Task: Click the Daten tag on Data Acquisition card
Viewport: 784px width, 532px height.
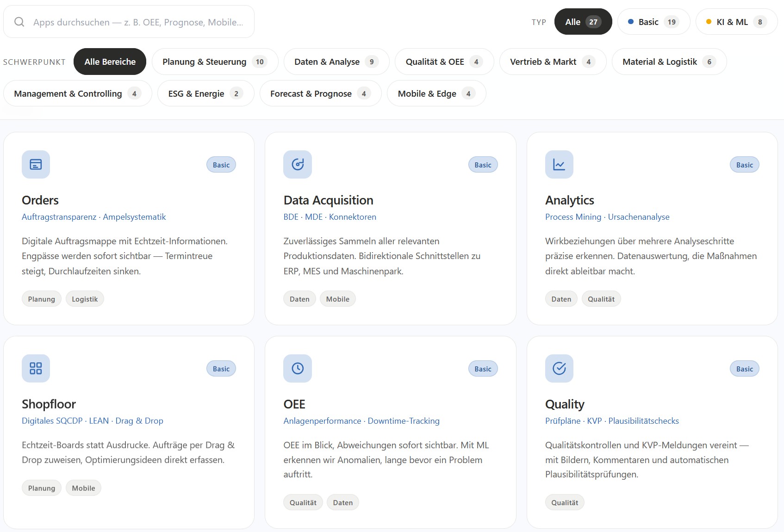Action: pos(299,299)
